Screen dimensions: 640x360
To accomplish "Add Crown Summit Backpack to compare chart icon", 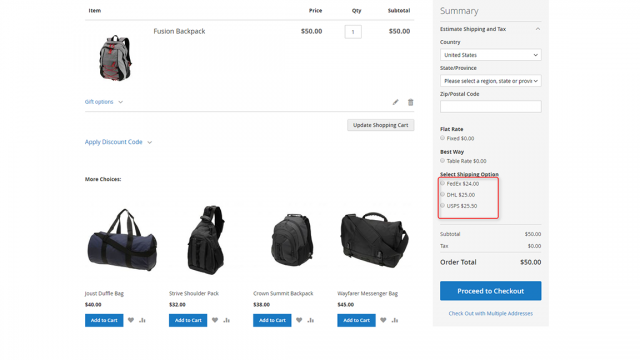I will [310, 320].
